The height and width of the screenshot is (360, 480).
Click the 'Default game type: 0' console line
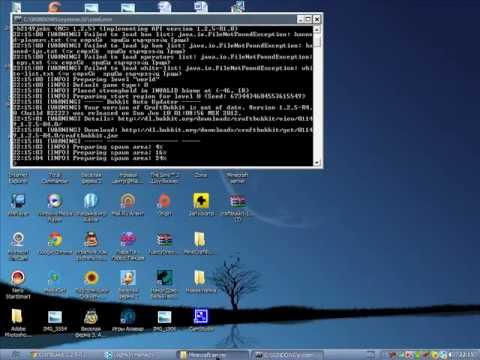(x=81, y=85)
